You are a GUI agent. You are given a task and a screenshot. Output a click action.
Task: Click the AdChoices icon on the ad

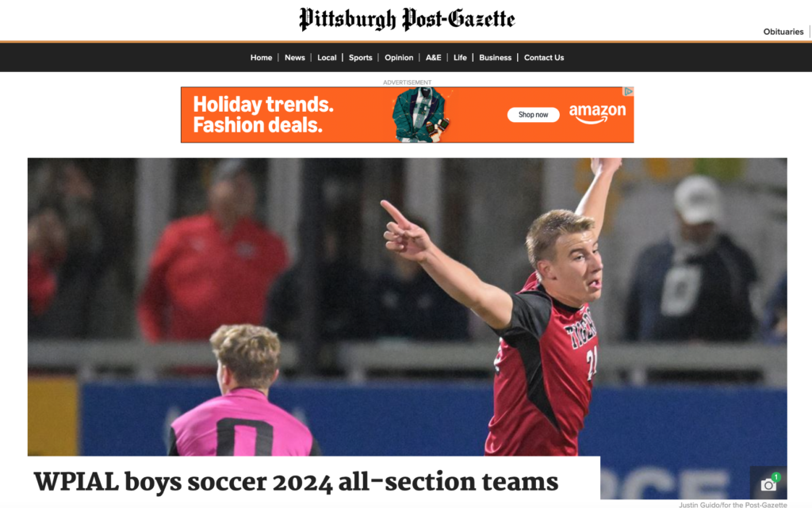(628, 92)
